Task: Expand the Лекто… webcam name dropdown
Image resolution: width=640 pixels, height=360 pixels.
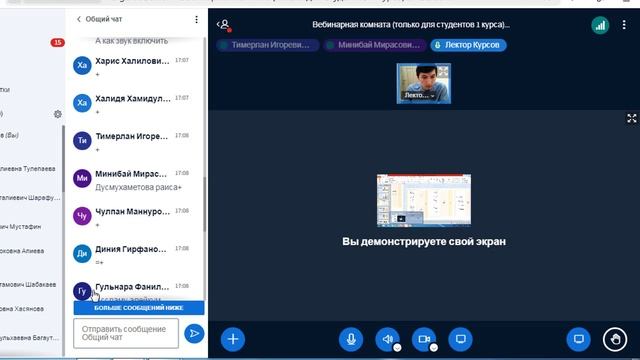Action: click(x=419, y=96)
